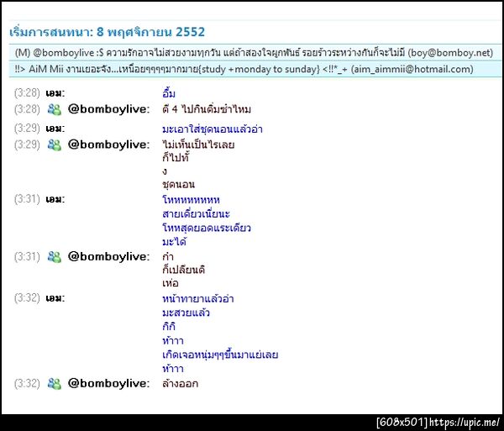Viewport: 504px width, 431px height.
Task: Select the conversation header 'เริ่มการสนทนา: 8 พฤศจิกายน 2552'
Action: point(107,32)
